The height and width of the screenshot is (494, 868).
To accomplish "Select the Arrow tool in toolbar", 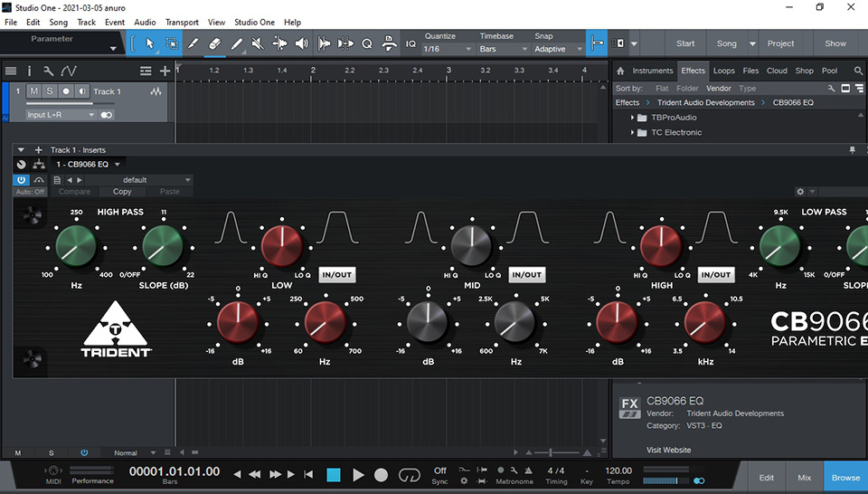I will point(149,43).
